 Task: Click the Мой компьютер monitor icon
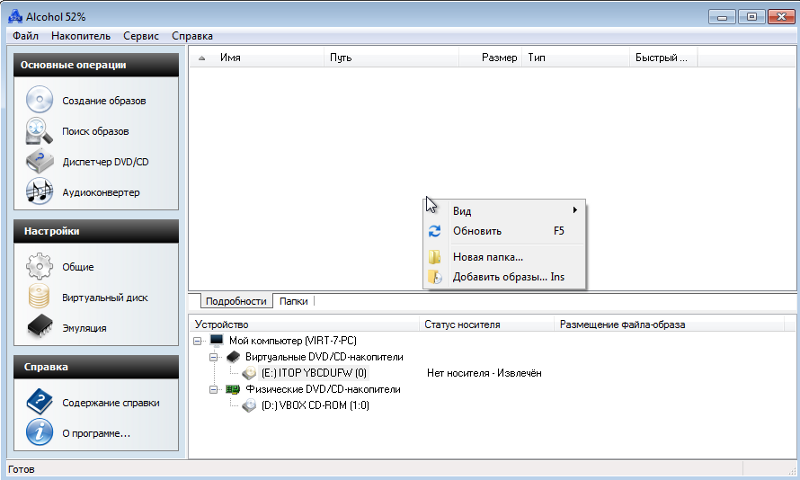216,340
